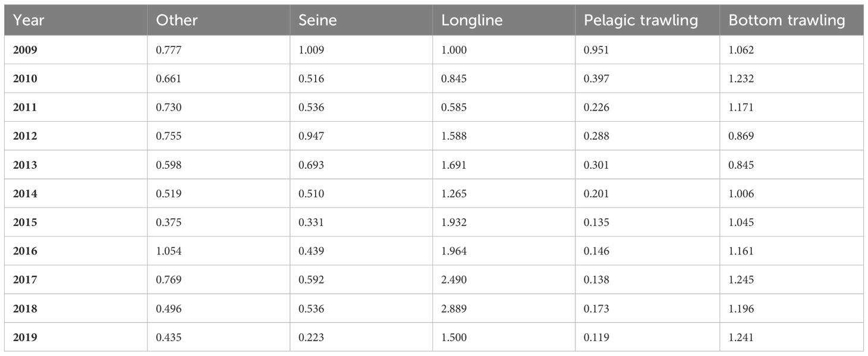Select the 0.869 Bottom trawling cell

(741, 136)
